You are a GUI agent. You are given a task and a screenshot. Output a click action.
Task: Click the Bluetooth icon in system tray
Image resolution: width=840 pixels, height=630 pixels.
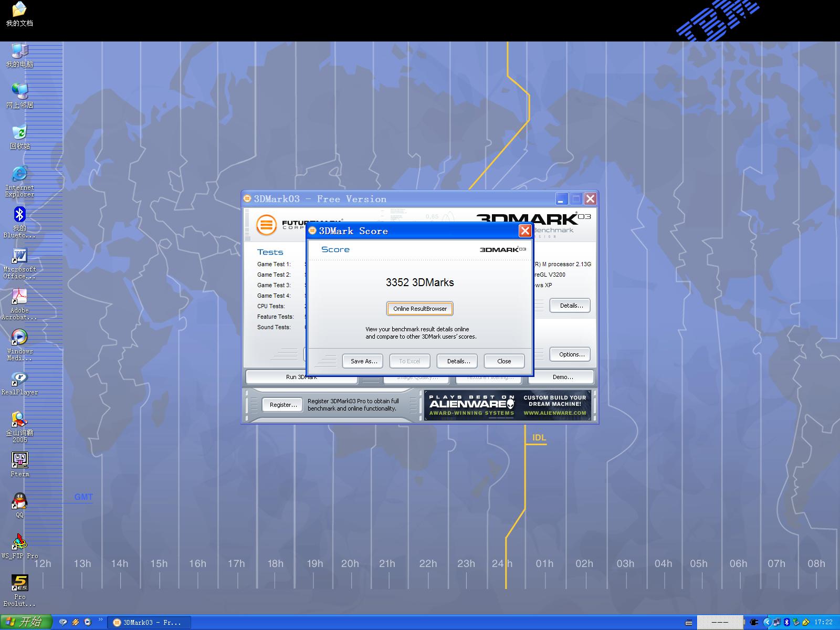point(786,623)
